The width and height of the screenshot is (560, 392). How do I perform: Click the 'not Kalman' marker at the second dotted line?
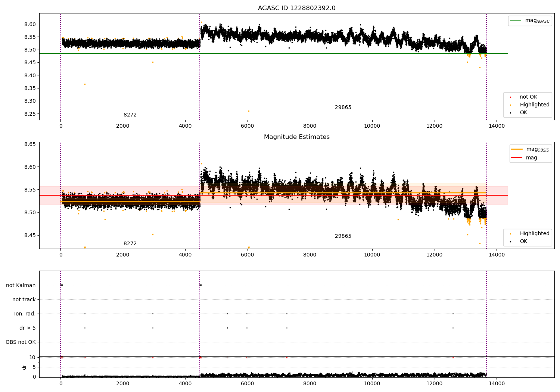pyautogui.click(x=200, y=285)
